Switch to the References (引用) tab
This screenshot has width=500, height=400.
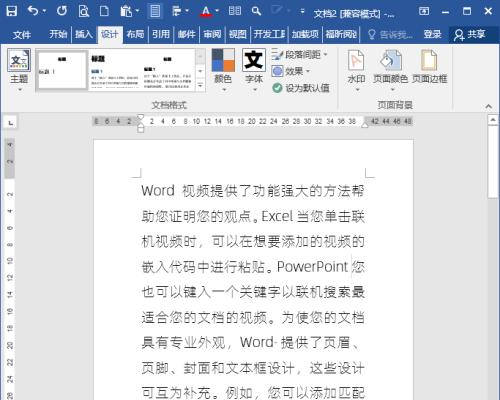(x=161, y=34)
